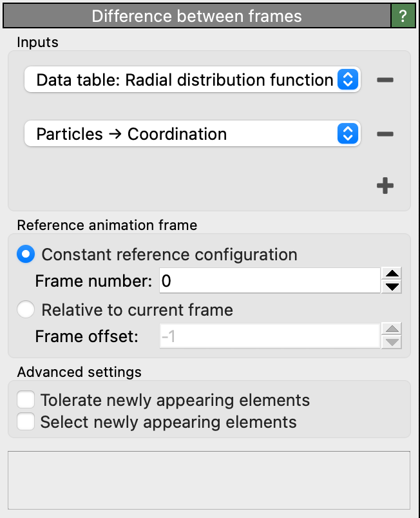Add a new input with plus icon
This screenshot has height=518, width=420.
pos(385,186)
